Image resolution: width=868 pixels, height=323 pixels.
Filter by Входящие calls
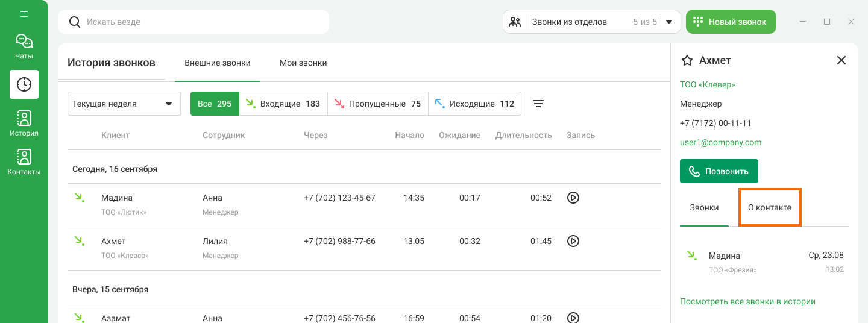[283, 104]
